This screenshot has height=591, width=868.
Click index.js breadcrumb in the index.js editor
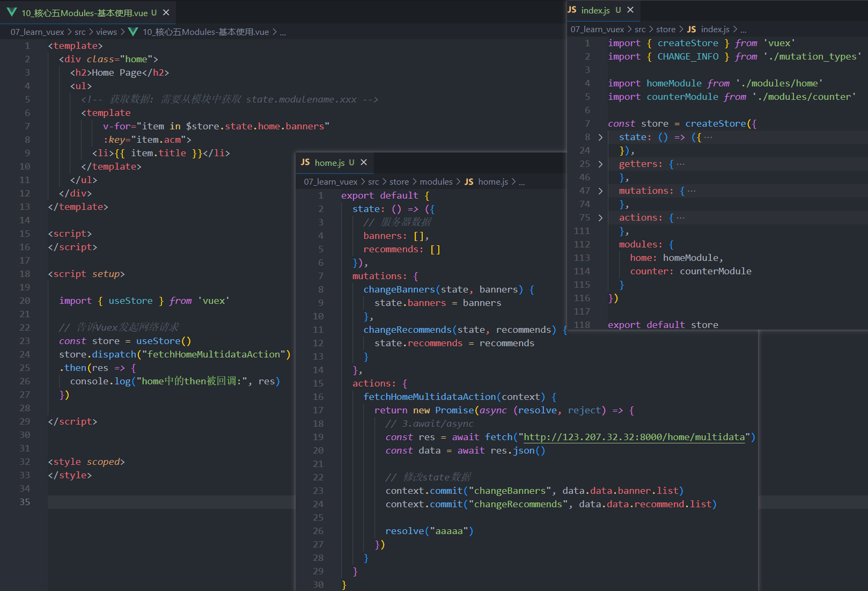(x=715, y=30)
